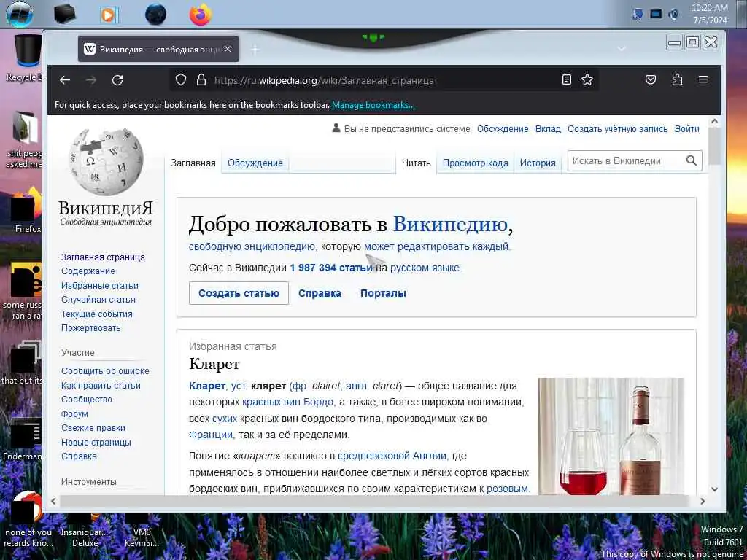747x560 pixels.
Task: Open the Википедию title link
Action: (449, 224)
